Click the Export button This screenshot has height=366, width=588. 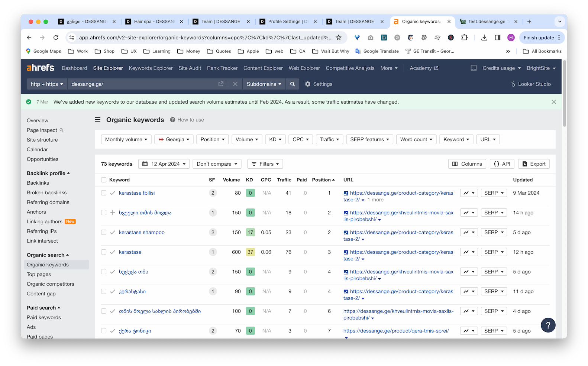click(x=534, y=164)
